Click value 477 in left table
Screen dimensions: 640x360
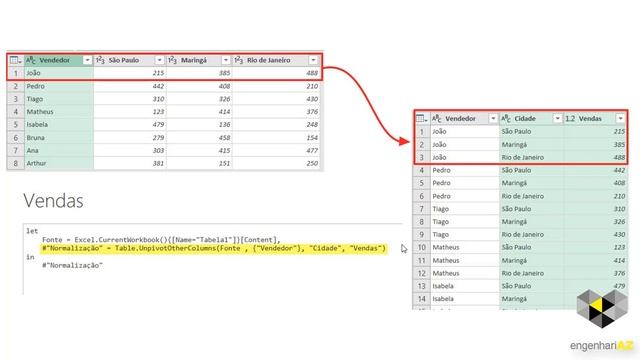(x=276, y=150)
